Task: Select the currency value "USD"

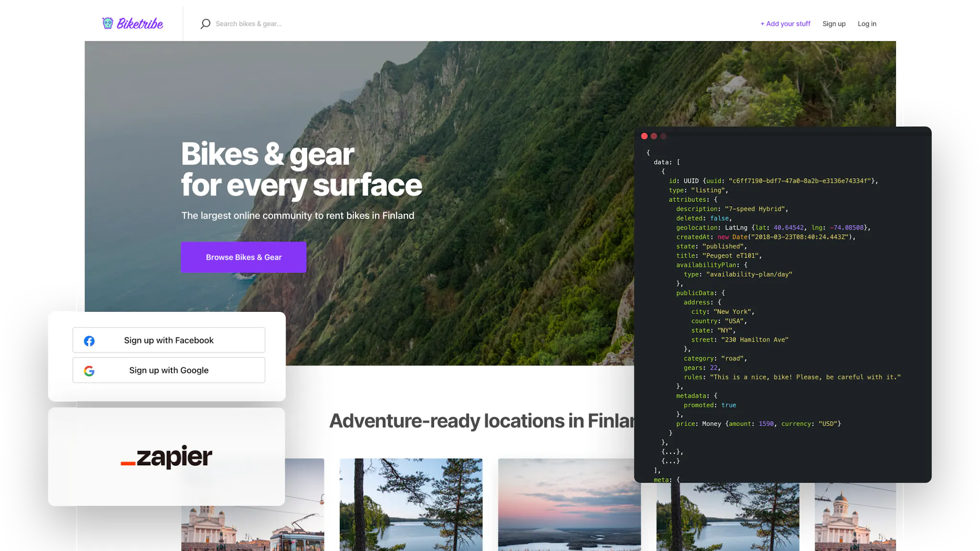Action: click(828, 424)
